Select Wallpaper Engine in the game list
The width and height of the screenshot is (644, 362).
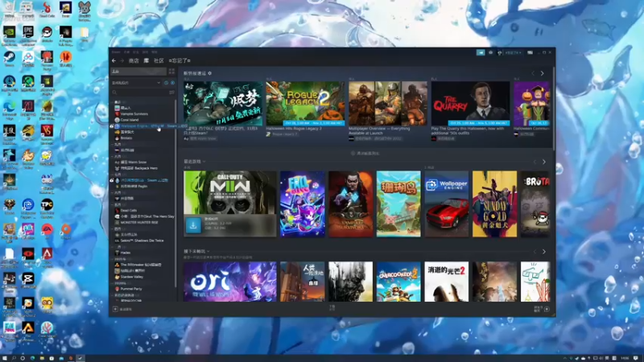pos(144,126)
